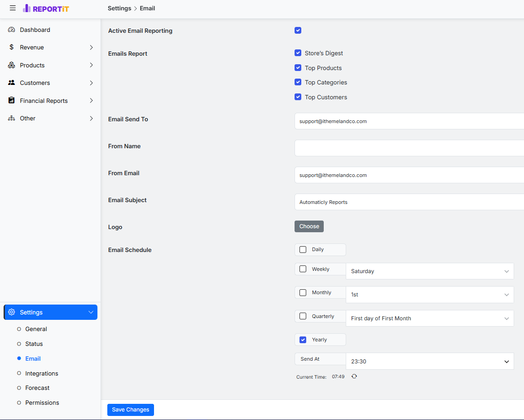Expand the Revenue menu chevron
The height and width of the screenshot is (420, 524).
click(91, 48)
